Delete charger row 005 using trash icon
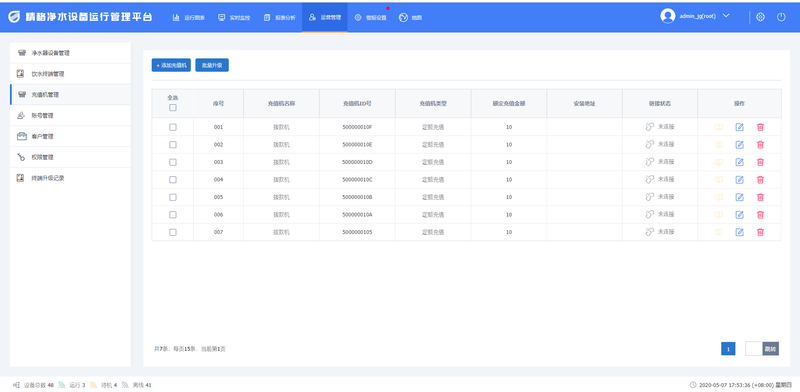This screenshot has height=392, width=800. 760,197
